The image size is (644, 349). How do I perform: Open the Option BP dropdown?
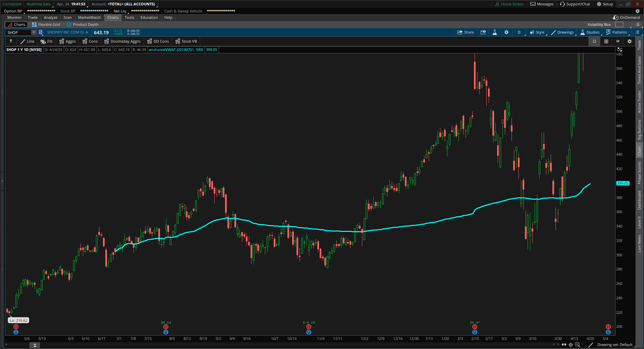pos(13,11)
